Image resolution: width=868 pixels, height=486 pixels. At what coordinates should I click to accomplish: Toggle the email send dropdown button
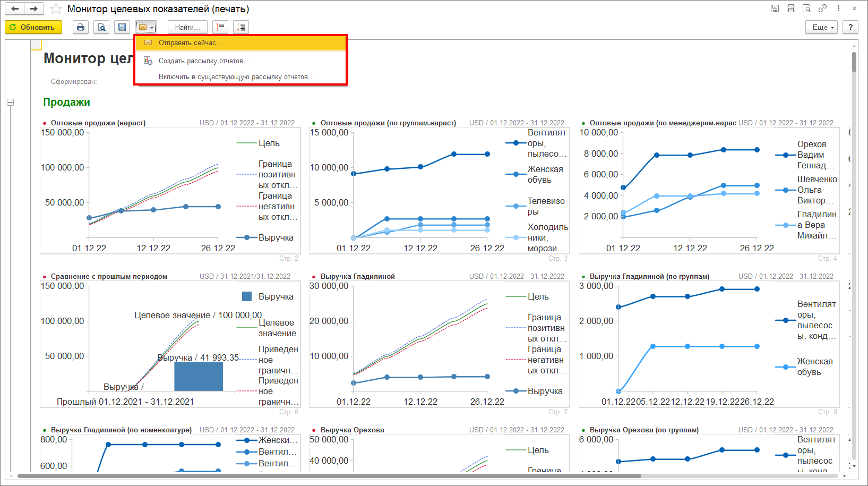pos(146,27)
